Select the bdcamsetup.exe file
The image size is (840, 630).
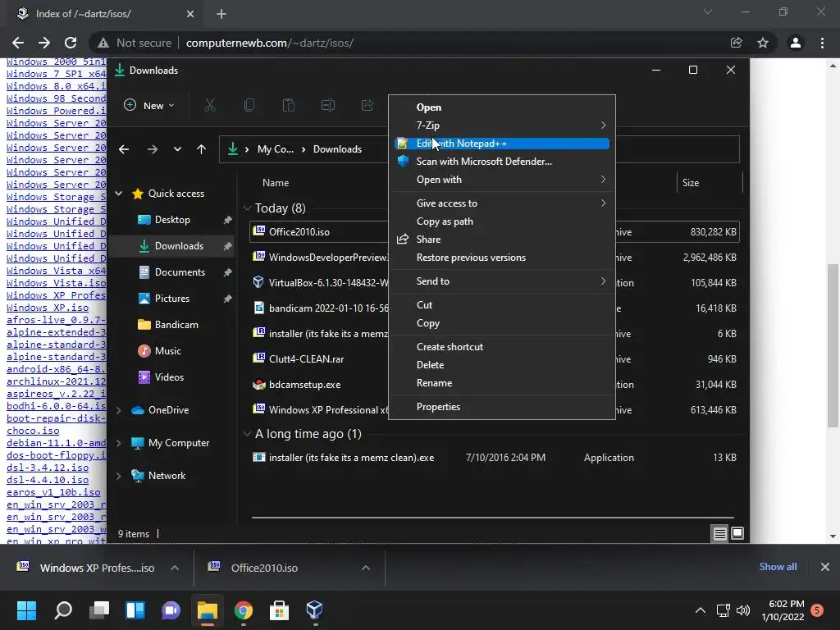[304, 385]
